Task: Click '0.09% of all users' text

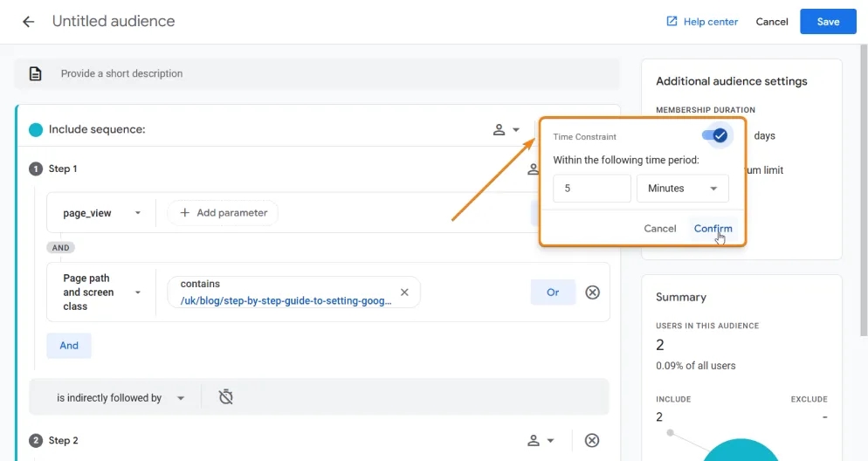Action: pos(695,366)
